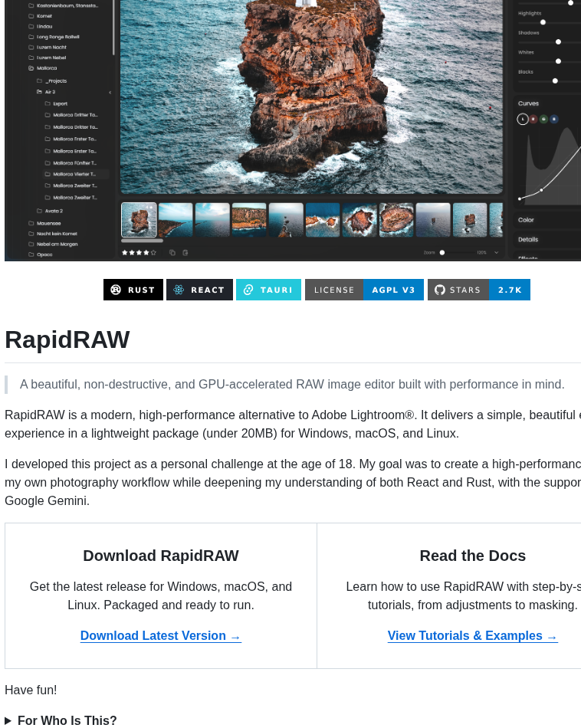Image resolution: width=581 pixels, height=728 pixels.
Task: Click the third rating star
Action: coord(139,253)
